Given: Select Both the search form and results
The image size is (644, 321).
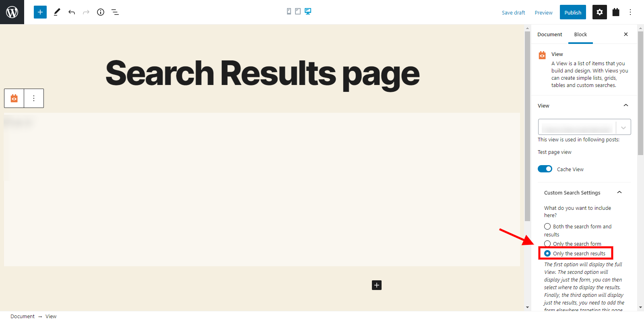Looking at the screenshot, I should pos(547,226).
